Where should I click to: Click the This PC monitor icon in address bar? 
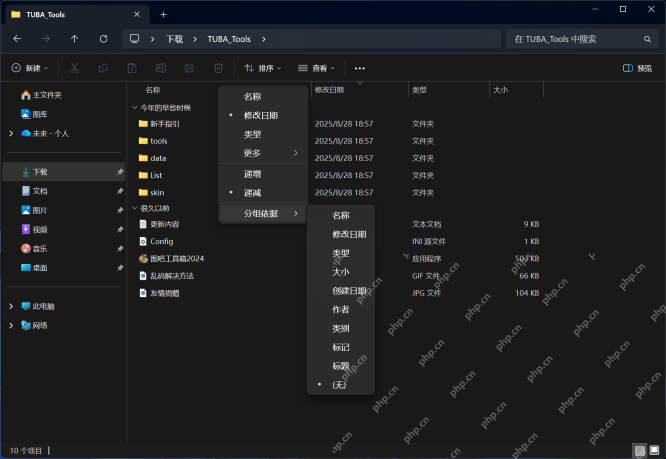click(135, 39)
